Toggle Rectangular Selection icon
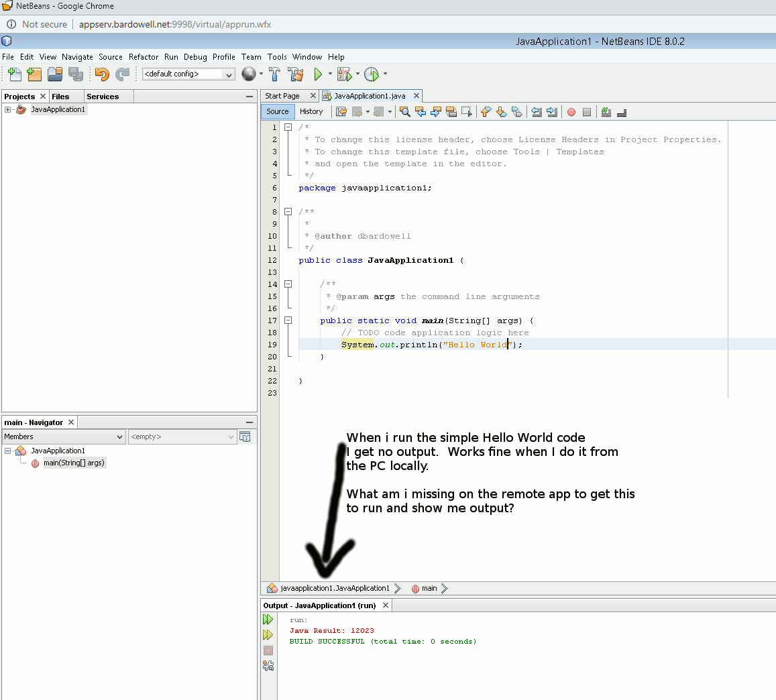 pos(467,112)
